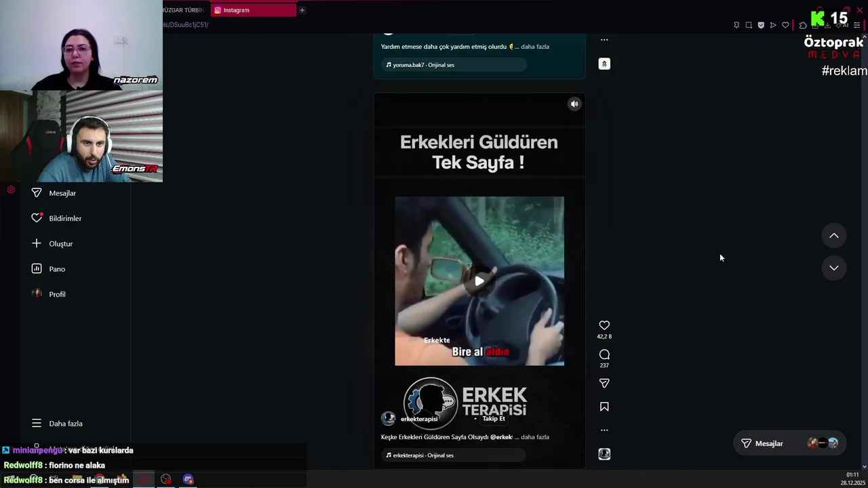Viewport: 868px width, 488px height.
Task: Open the browser extensions puzzle icon
Action: (803, 25)
